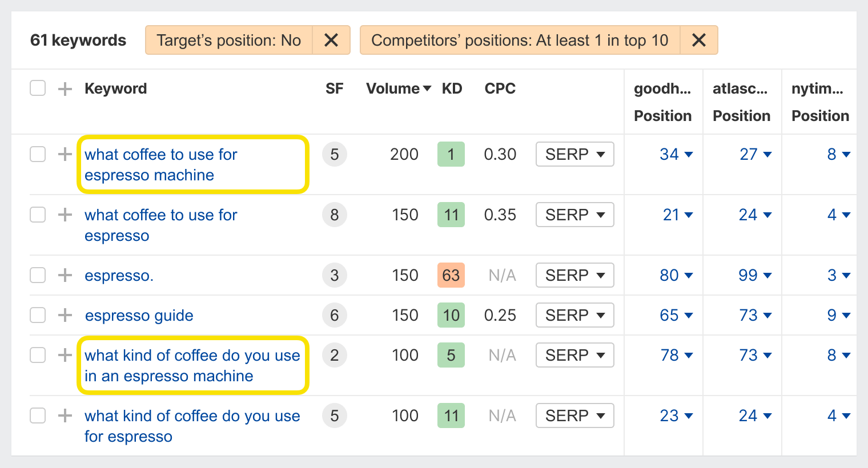This screenshot has height=468, width=868.
Task: Select the checkbox for the "espresso." row
Action: pyautogui.click(x=37, y=275)
